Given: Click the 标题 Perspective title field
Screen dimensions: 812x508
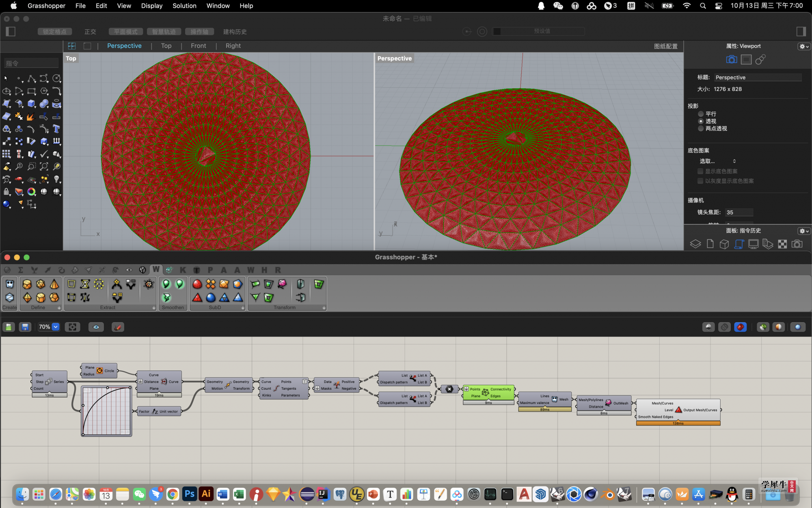Looking at the screenshot, I should click(758, 77).
